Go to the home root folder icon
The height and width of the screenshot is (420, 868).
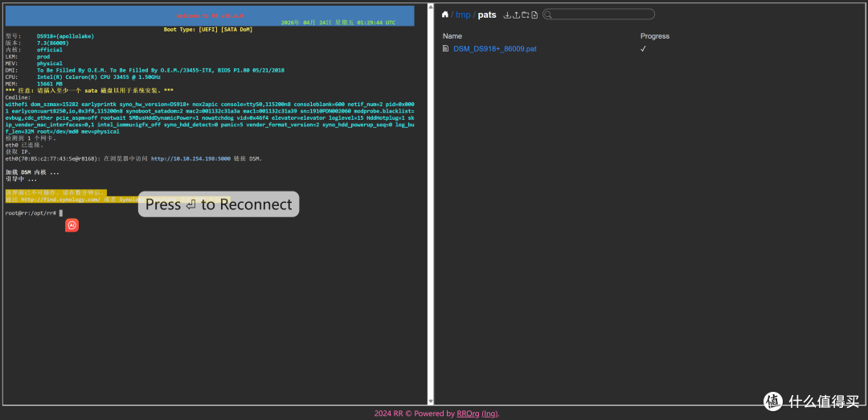pos(445,15)
